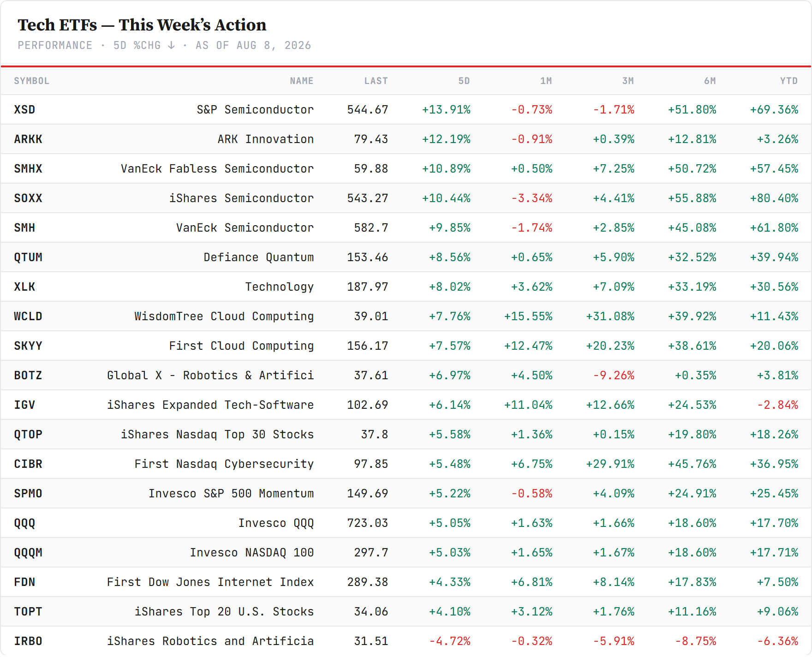Click TOPT last price 34.06
Image resolution: width=812 pixels, height=657 pixels.
[x=371, y=612]
